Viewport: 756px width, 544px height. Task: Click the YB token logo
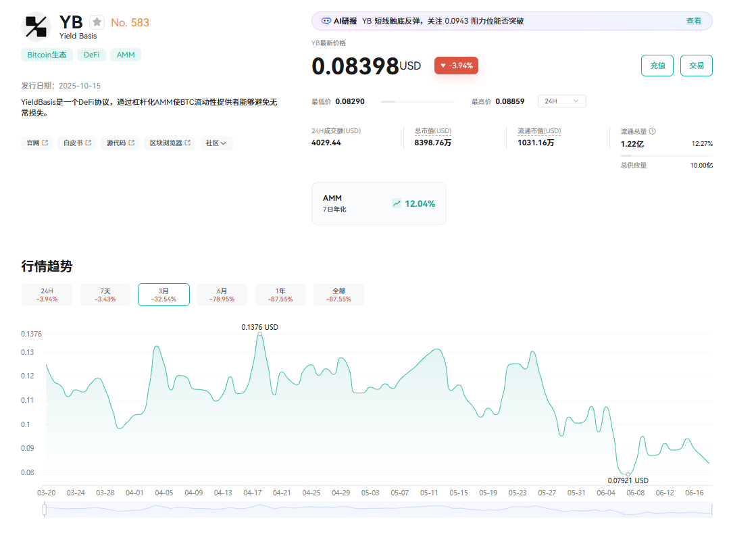click(36, 27)
